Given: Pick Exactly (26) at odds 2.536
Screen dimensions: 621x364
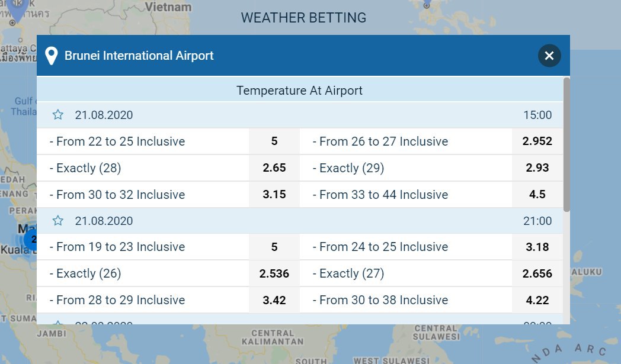Looking at the screenshot, I should pos(274,273).
